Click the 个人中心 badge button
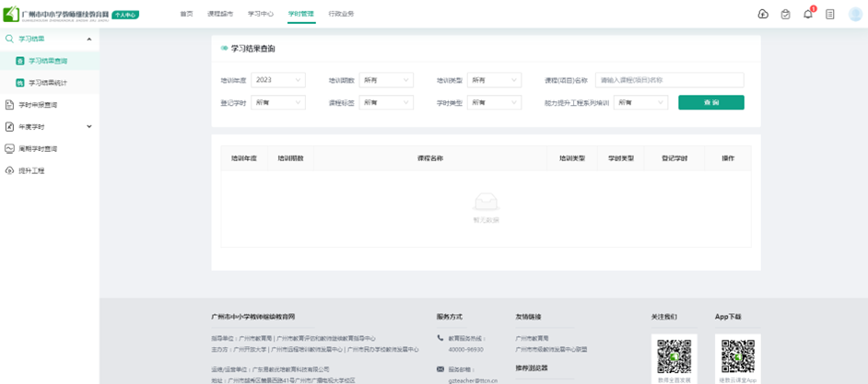868x384 pixels. click(x=125, y=15)
